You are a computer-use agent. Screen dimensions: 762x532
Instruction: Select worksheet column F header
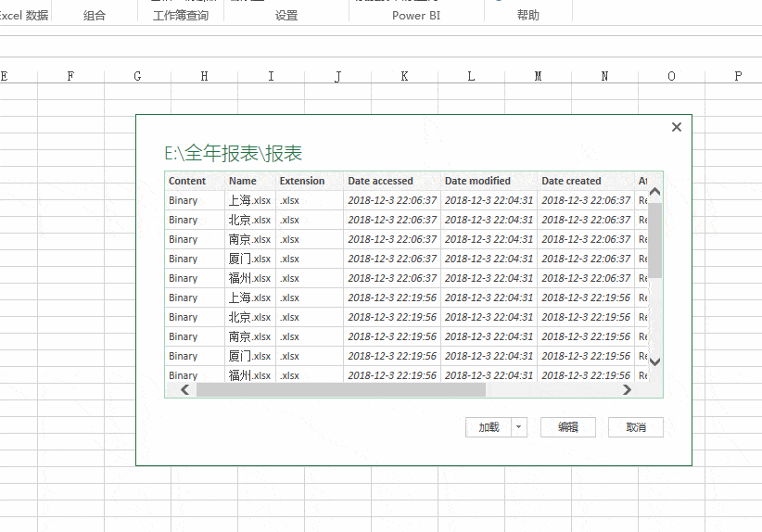click(71, 76)
